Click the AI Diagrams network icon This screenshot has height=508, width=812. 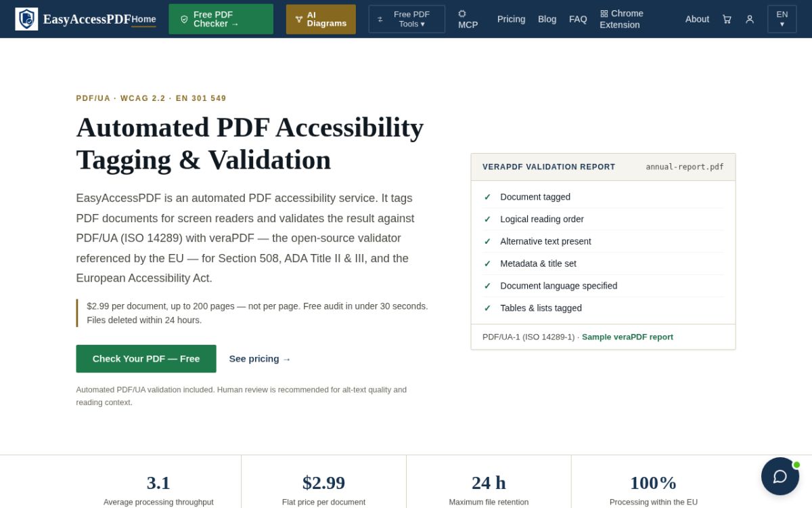click(299, 19)
